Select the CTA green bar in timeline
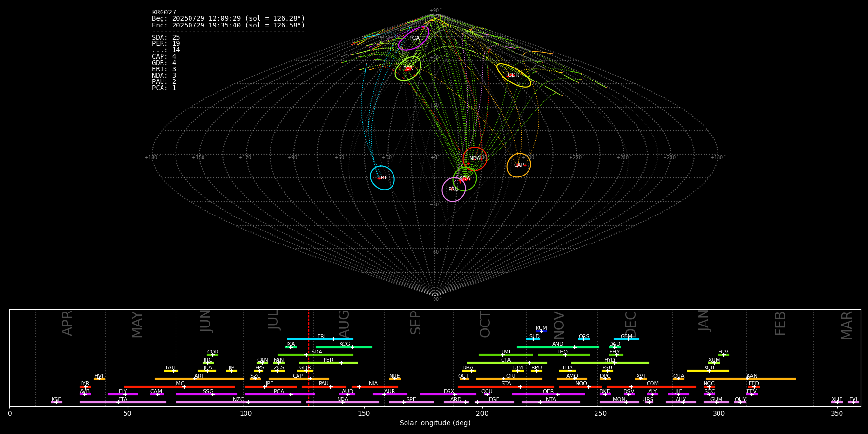This screenshot has width=868, height=434. [507, 363]
